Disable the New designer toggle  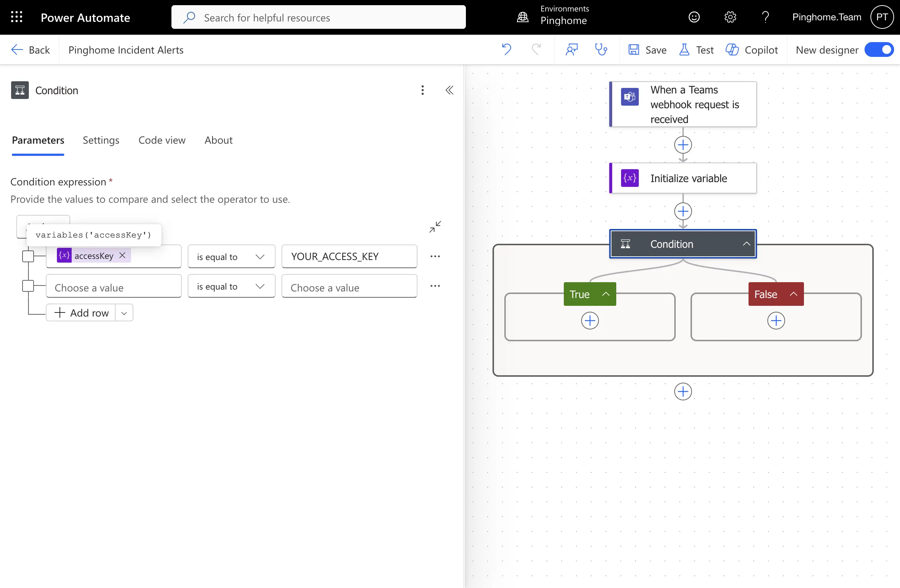879,49
